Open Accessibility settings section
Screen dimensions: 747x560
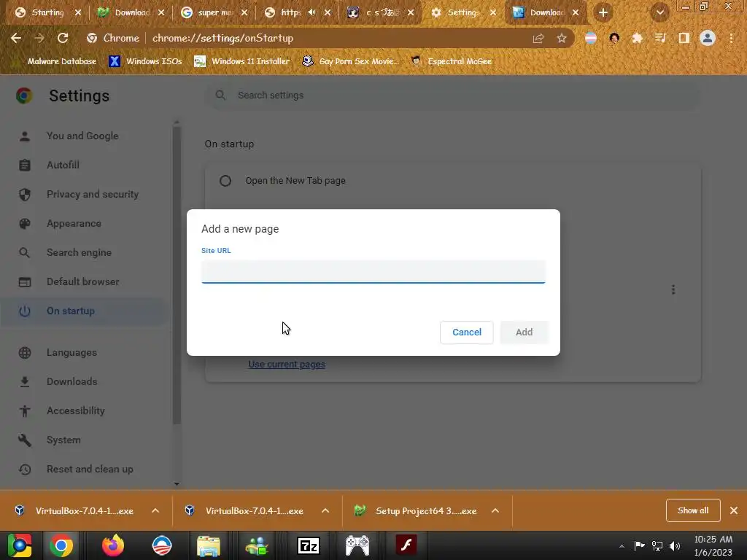(76, 411)
